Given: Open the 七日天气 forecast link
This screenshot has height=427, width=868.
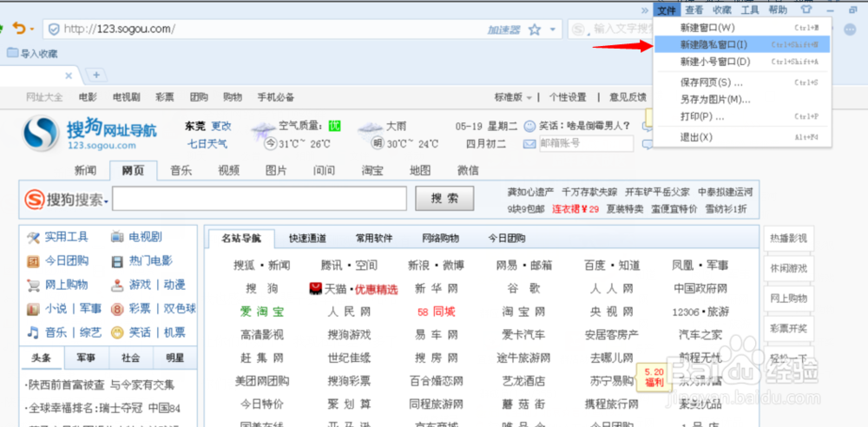Looking at the screenshot, I should [x=207, y=144].
